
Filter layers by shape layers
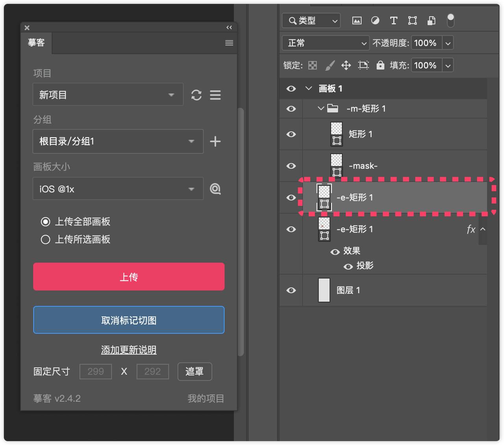click(412, 20)
